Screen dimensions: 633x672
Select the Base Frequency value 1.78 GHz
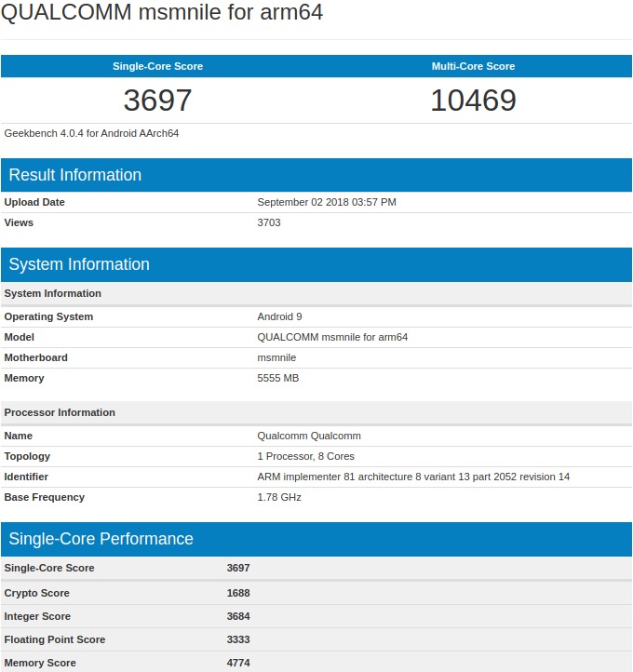pyautogui.click(x=279, y=497)
